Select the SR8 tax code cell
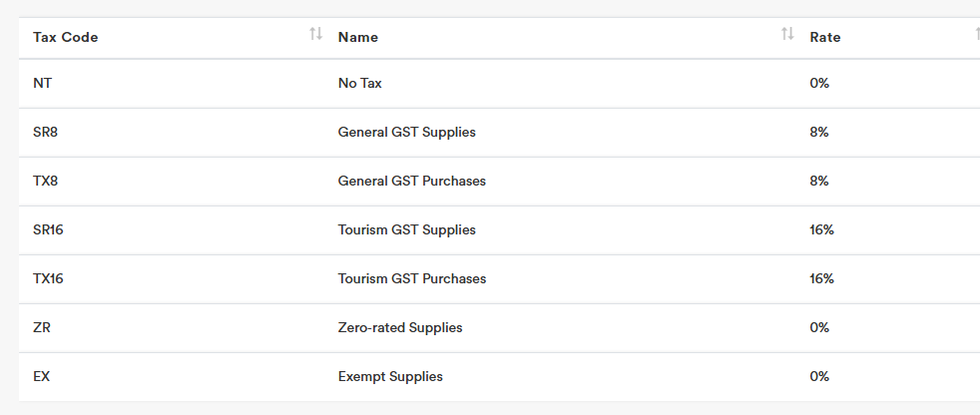Screen dimensions: 980x415 (x=47, y=132)
